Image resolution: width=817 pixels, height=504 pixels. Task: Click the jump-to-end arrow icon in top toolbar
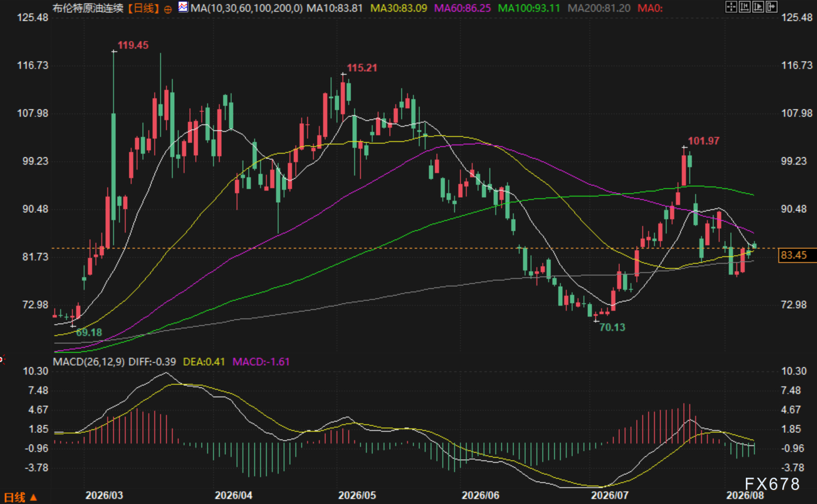[771, 7]
